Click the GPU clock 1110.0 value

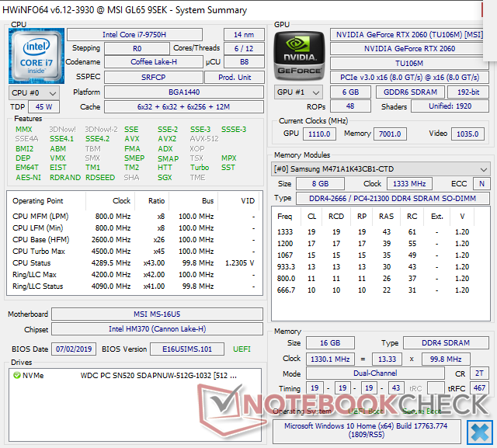click(x=319, y=134)
